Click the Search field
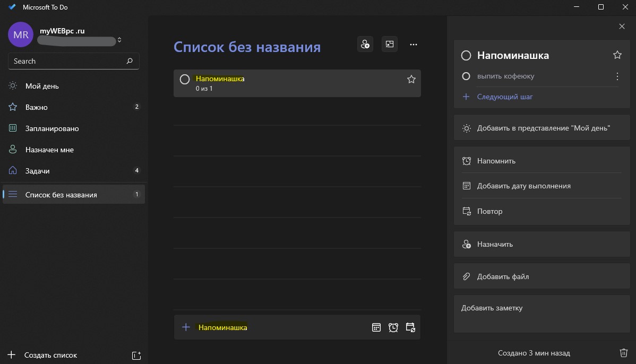The height and width of the screenshot is (364, 636). (x=73, y=61)
